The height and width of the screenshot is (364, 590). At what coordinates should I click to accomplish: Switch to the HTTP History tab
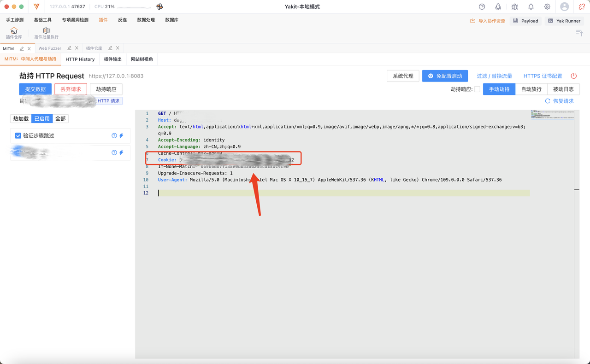pos(80,59)
